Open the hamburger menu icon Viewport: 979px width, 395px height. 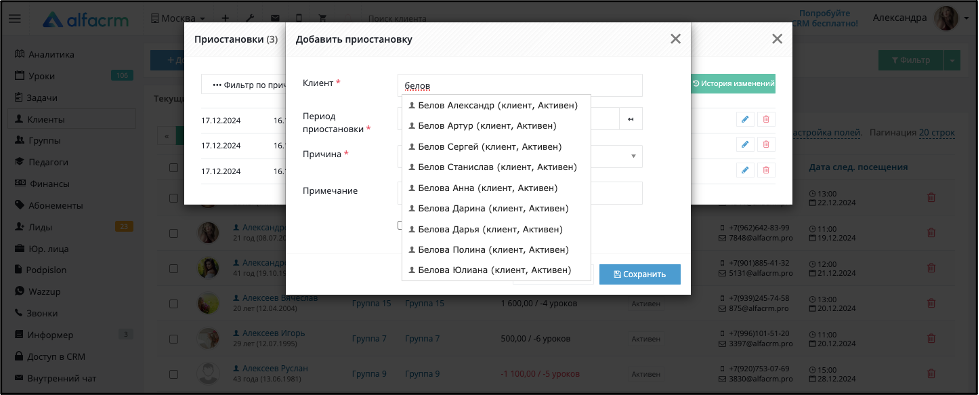(15, 19)
